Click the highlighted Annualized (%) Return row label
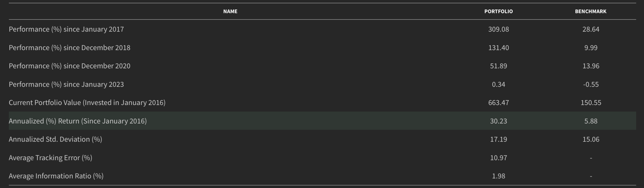The image size is (644, 188). tap(78, 121)
